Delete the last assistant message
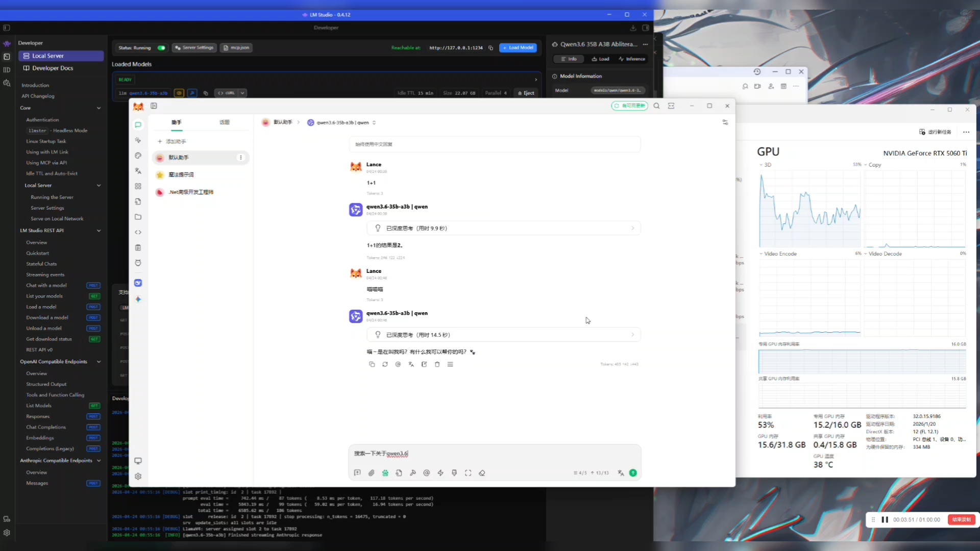The width and height of the screenshot is (980, 551). point(437,364)
